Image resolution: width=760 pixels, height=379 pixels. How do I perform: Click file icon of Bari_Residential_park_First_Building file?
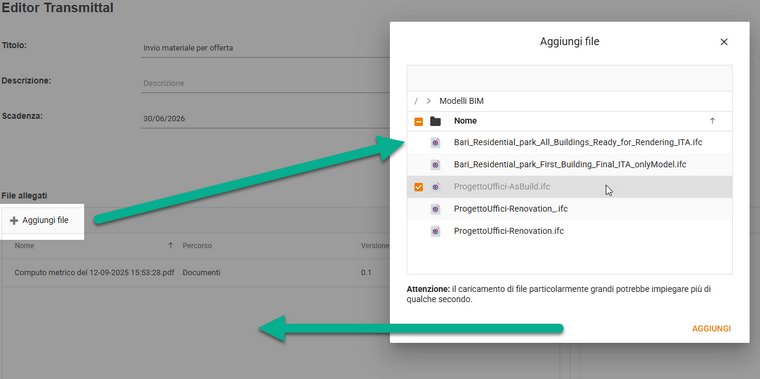coord(435,165)
